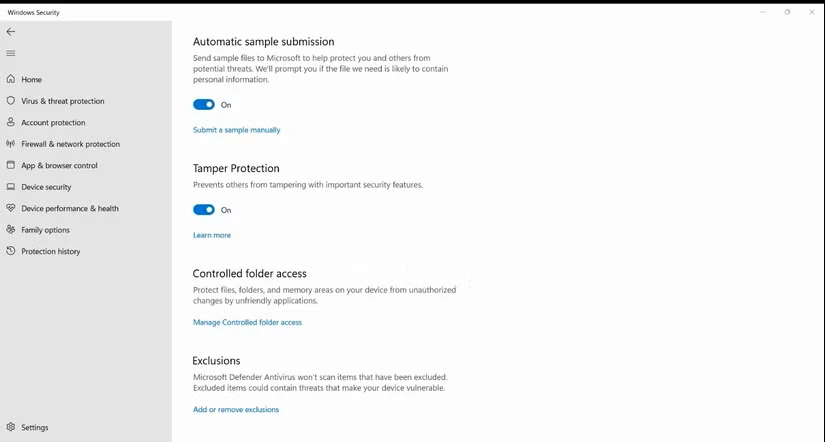Turn off Automatic sample submission toggle
Image resolution: width=825 pixels, height=442 pixels.
(204, 105)
